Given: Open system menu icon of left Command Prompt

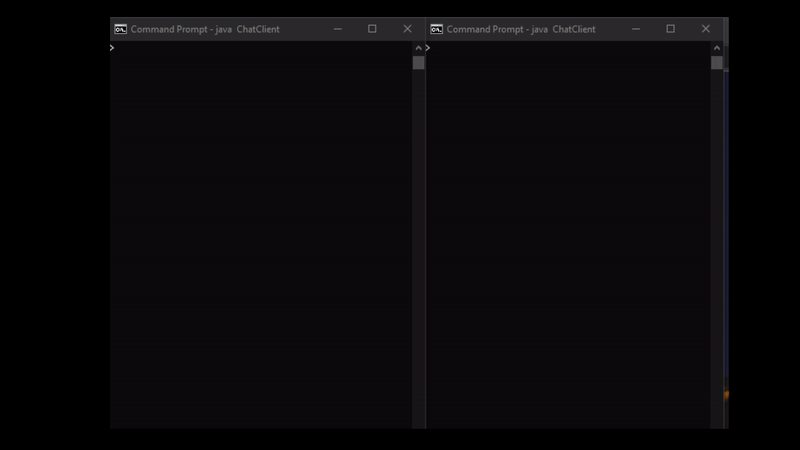Looking at the screenshot, I should 120,29.
